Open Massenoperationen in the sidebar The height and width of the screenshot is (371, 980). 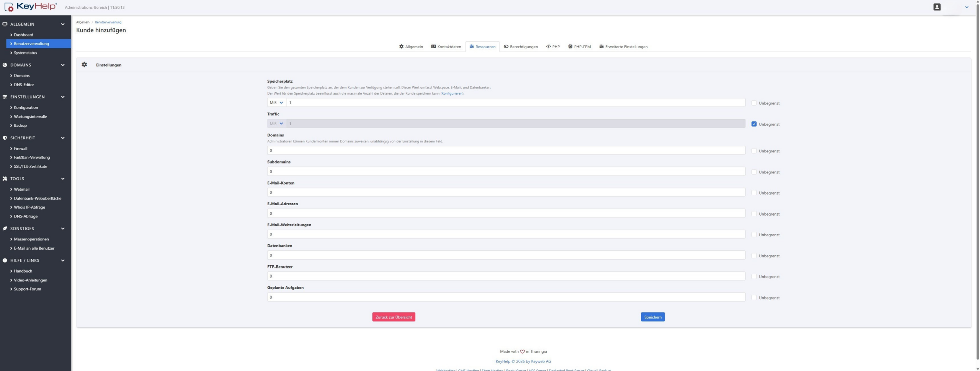click(31, 239)
